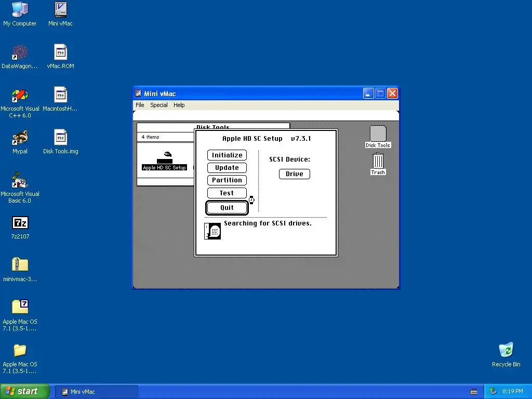Click the system tray notification icon

tap(494, 391)
